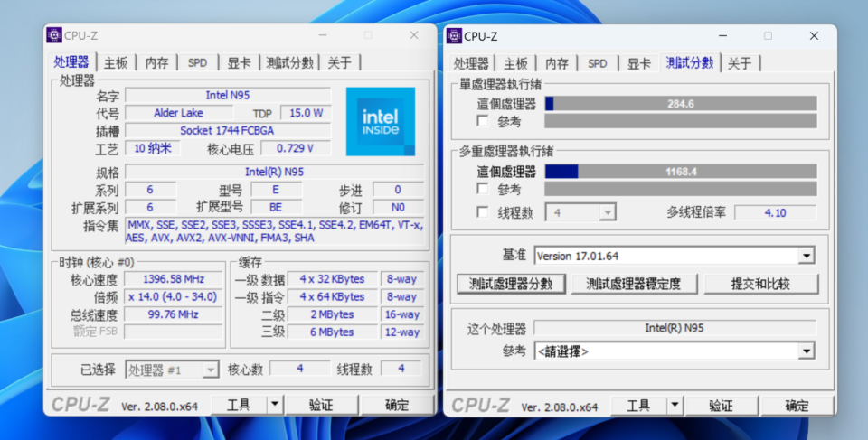
Task: Select 測試分數 tab in right window
Action: [x=690, y=63]
